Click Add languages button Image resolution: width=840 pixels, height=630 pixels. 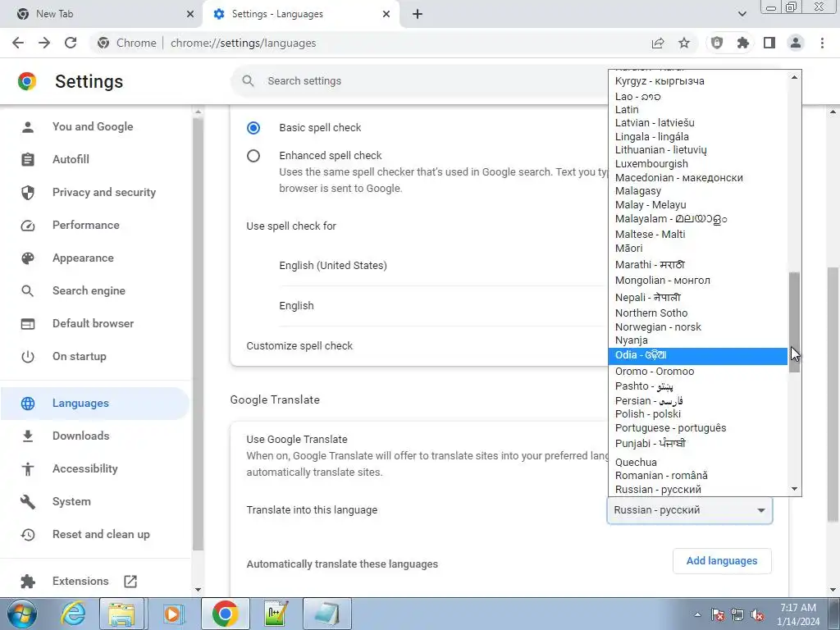(x=722, y=561)
